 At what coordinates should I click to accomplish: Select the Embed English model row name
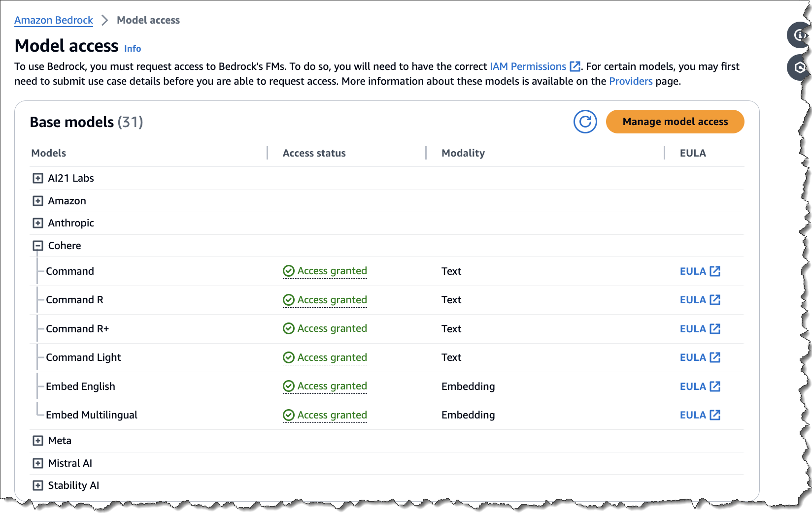pyautogui.click(x=80, y=386)
